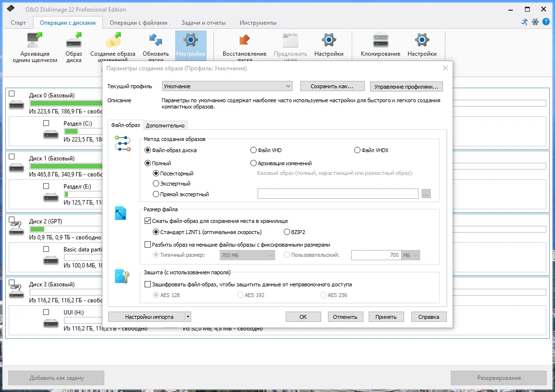Check the split image into smaller files option
555x392 pixels.
[148, 245]
